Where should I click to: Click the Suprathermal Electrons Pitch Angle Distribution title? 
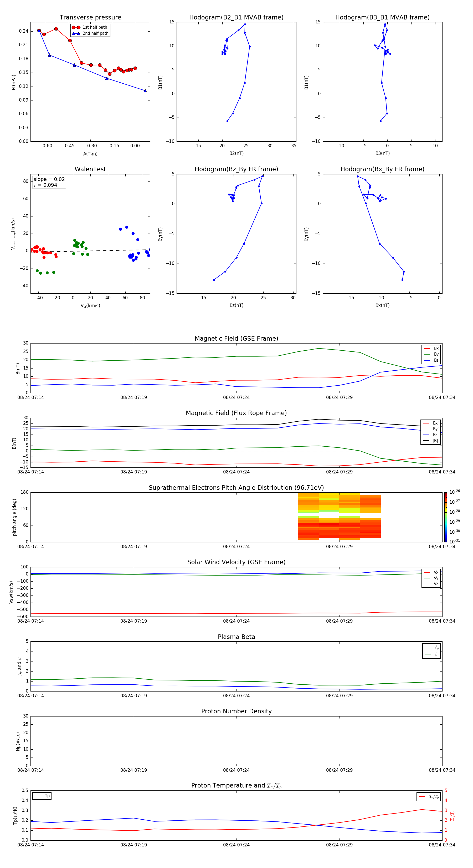(236, 488)
